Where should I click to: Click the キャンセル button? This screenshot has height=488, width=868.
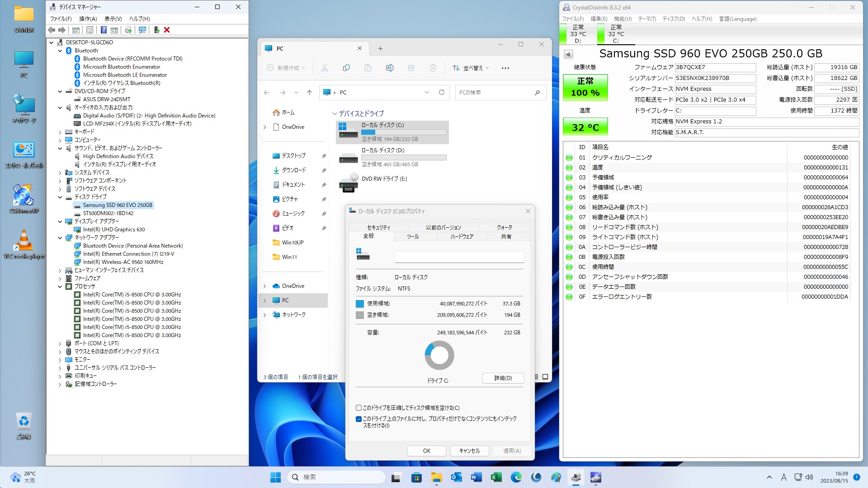point(469,450)
